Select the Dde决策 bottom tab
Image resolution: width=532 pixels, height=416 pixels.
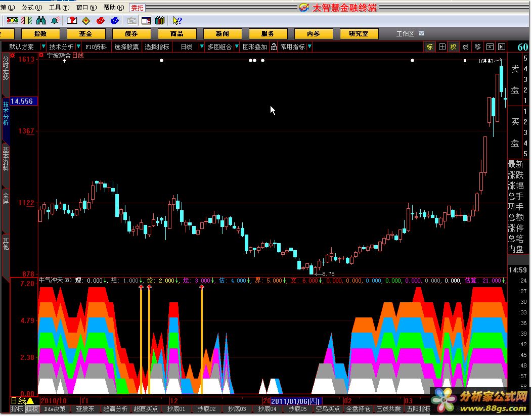click(x=55, y=409)
